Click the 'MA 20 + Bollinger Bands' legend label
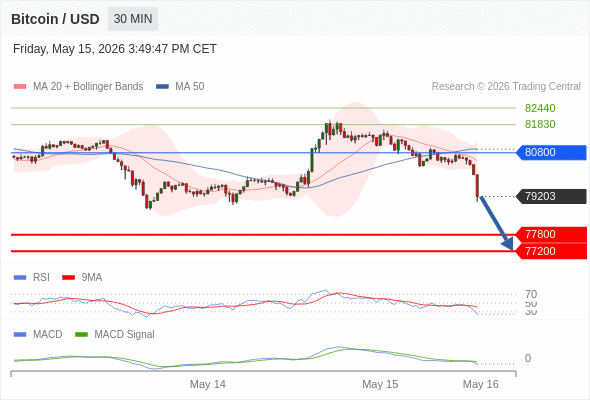 tap(88, 87)
